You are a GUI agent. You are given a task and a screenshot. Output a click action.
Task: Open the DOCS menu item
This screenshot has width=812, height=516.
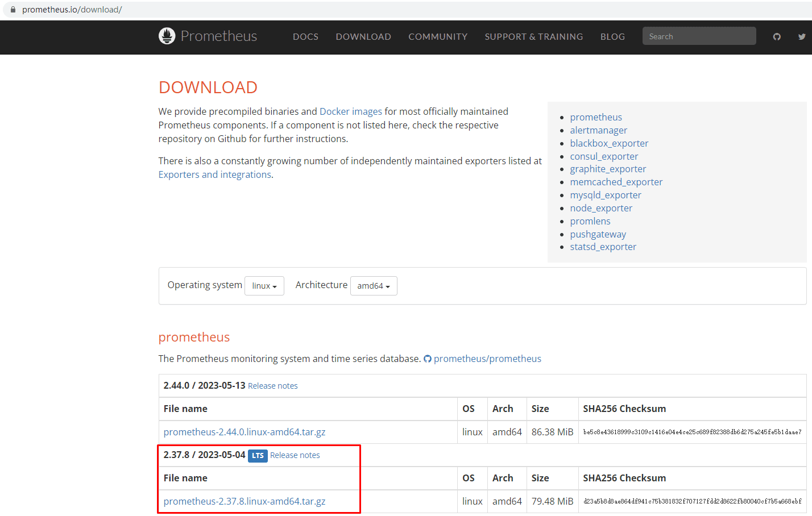pyautogui.click(x=305, y=36)
